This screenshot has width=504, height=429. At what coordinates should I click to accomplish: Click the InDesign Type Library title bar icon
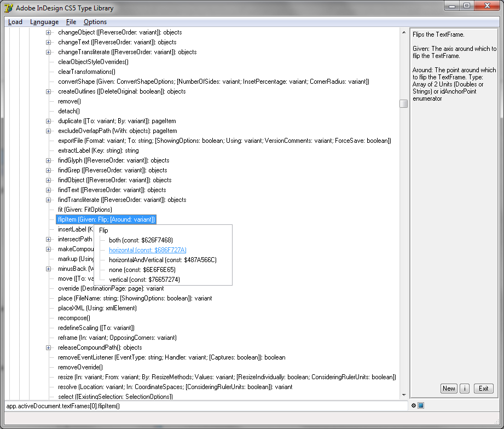pos(9,8)
